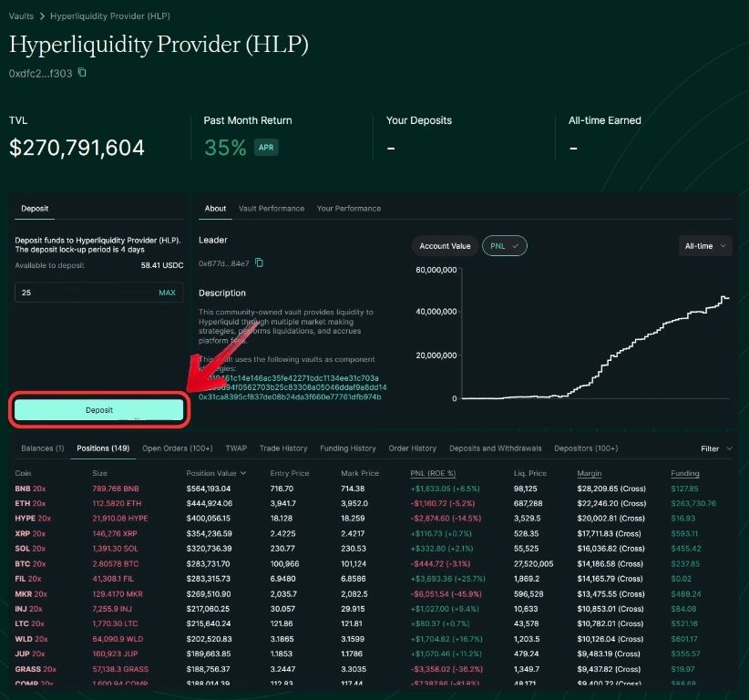This screenshot has width=749, height=700.
Task: Open the Balances (1) tab
Action: [43, 448]
